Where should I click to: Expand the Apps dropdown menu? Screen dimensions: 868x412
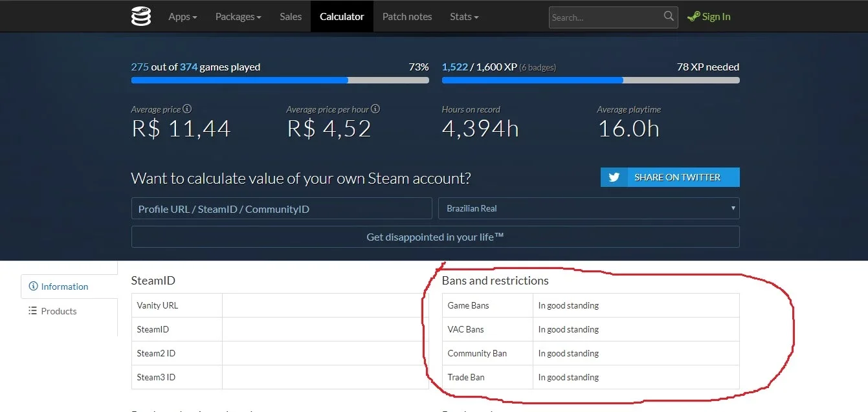point(183,17)
